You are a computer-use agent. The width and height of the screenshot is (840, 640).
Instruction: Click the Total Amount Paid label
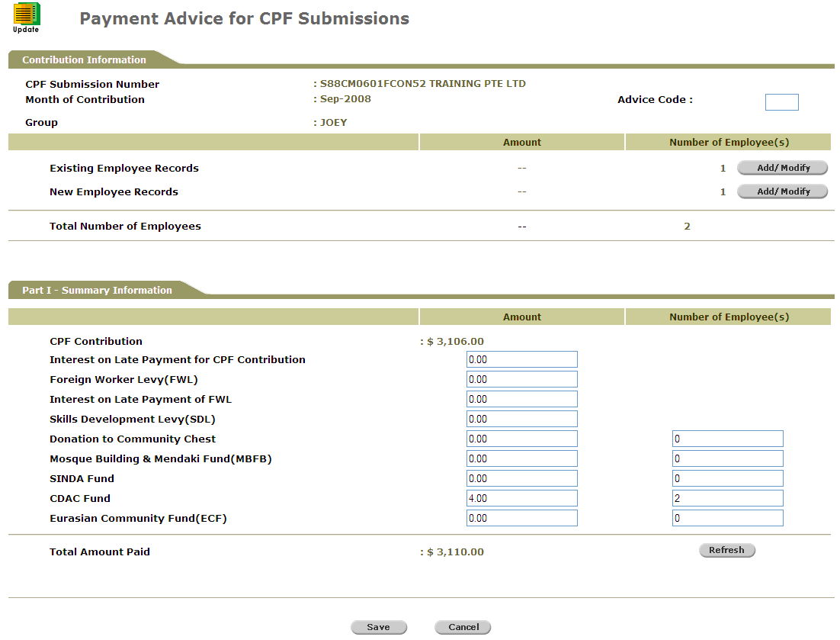click(100, 552)
